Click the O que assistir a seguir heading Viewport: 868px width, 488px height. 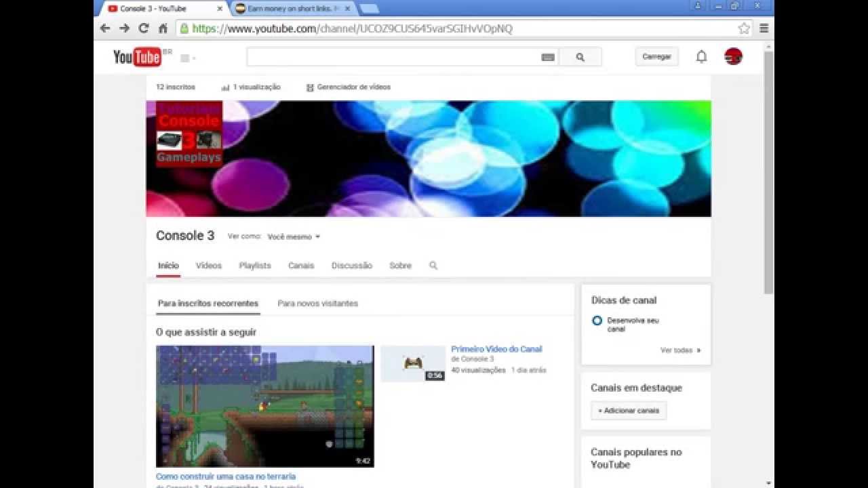[x=206, y=333]
